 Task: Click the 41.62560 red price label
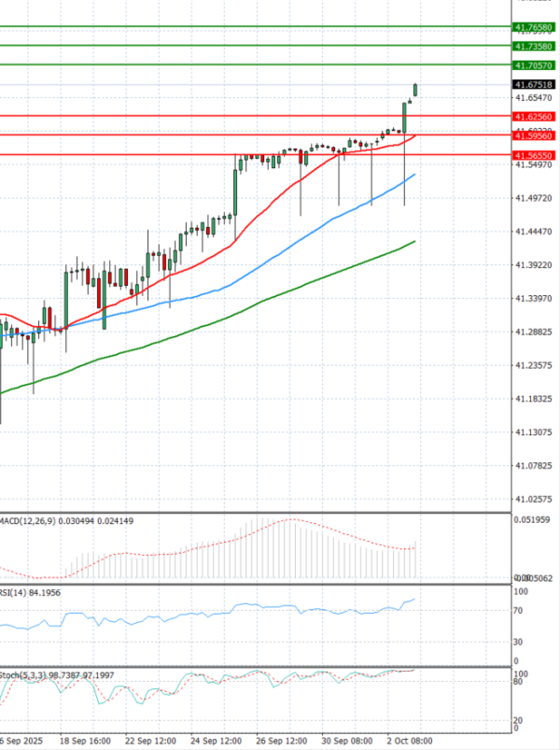click(x=535, y=117)
